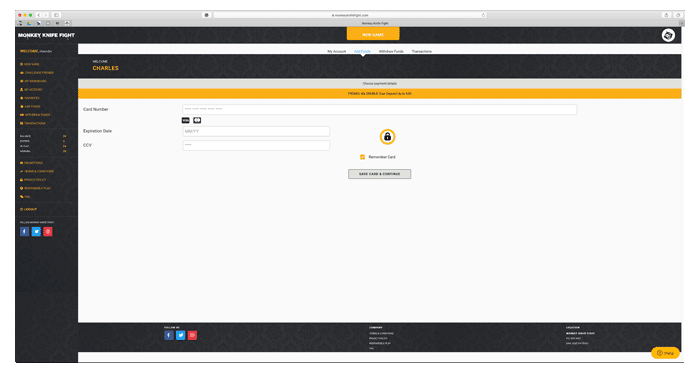Click the yellow padlock security icon
This screenshot has width=700, height=382.
(x=388, y=137)
